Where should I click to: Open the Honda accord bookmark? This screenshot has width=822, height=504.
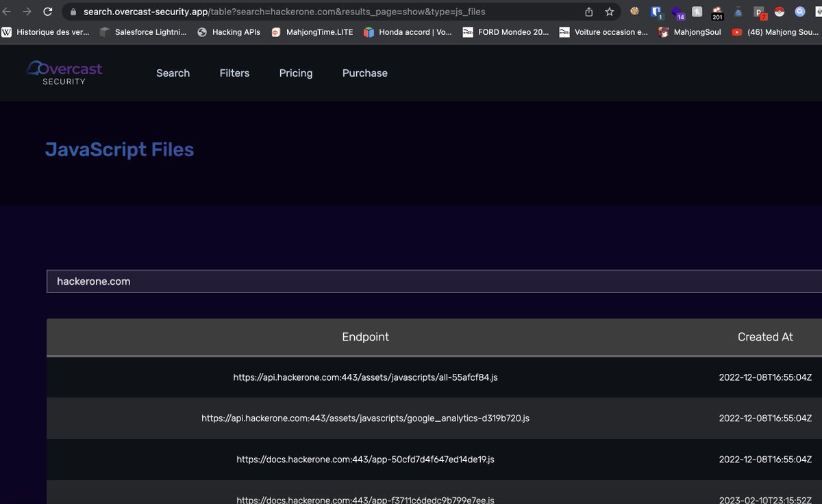click(x=408, y=32)
